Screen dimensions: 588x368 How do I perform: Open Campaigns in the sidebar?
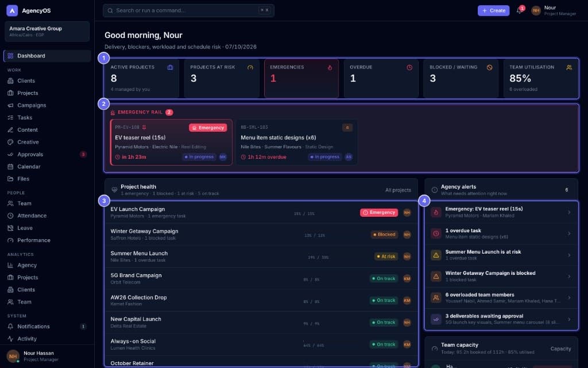pyautogui.click(x=47, y=105)
